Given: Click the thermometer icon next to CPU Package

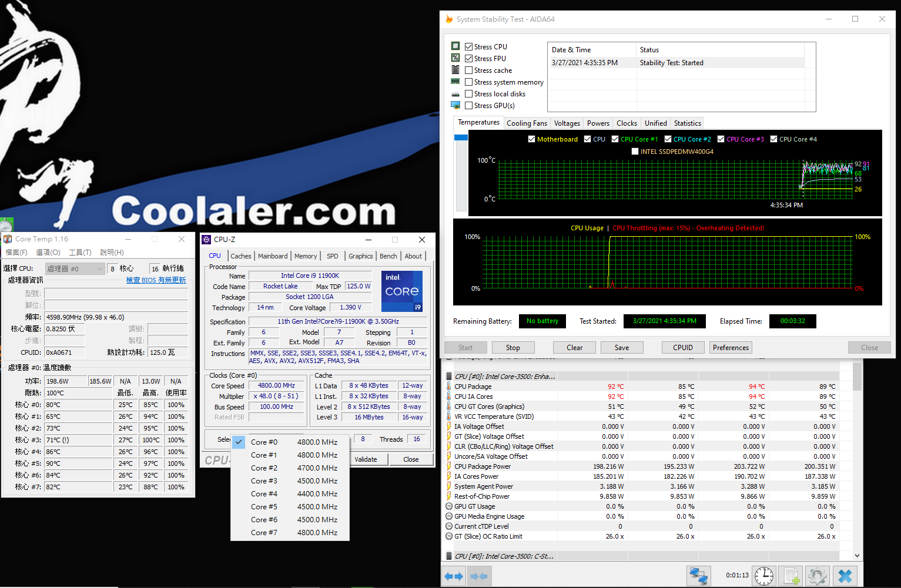Looking at the screenshot, I should [449, 387].
